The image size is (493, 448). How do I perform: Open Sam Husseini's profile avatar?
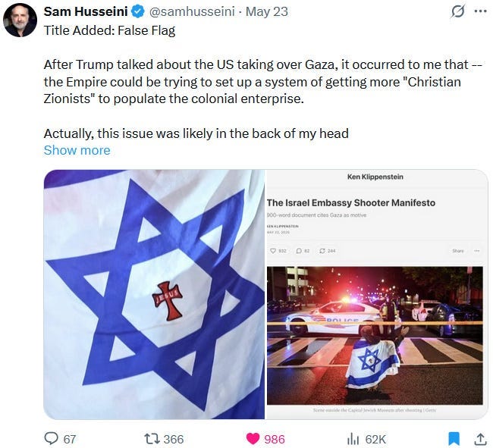(20, 20)
